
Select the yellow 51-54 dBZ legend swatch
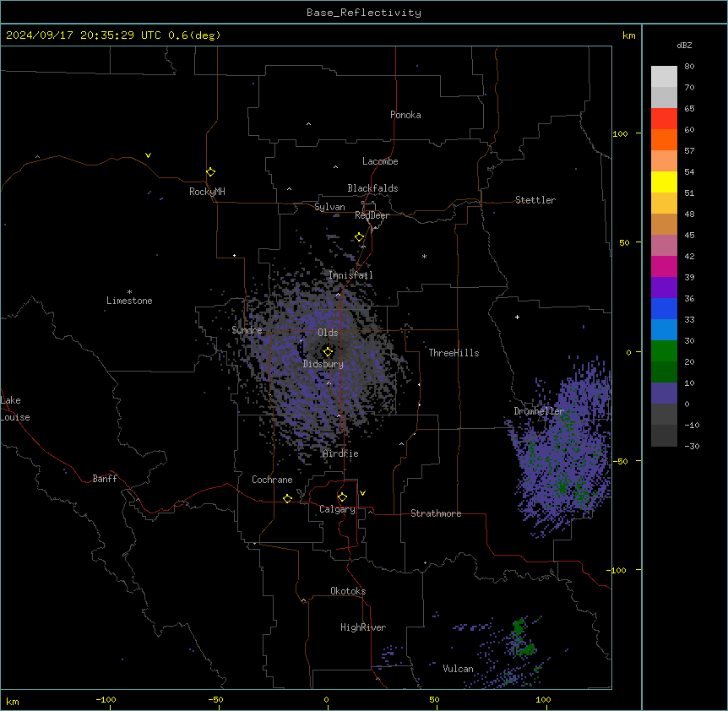[x=664, y=182]
